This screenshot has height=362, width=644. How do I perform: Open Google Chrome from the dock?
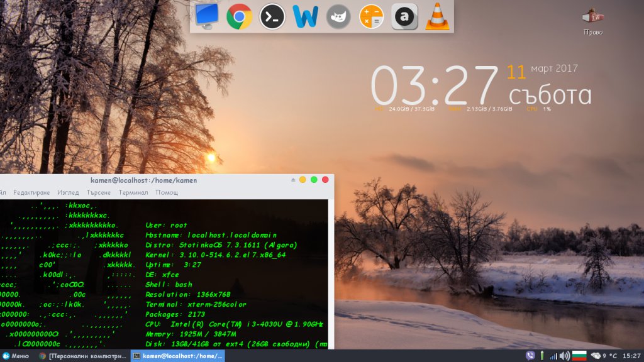click(240, 16)
